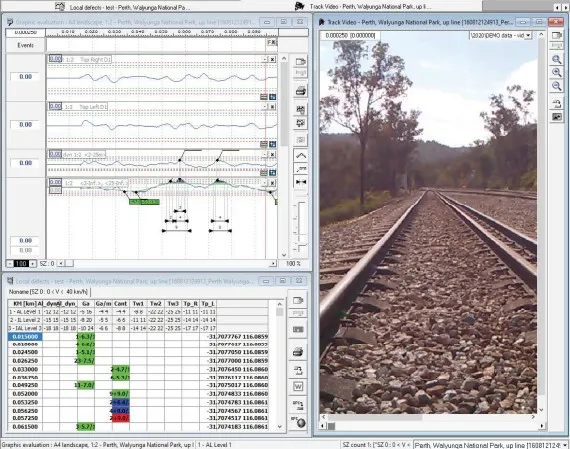
Task: Select the defect row 0.033000
Action: coord(138,369)
